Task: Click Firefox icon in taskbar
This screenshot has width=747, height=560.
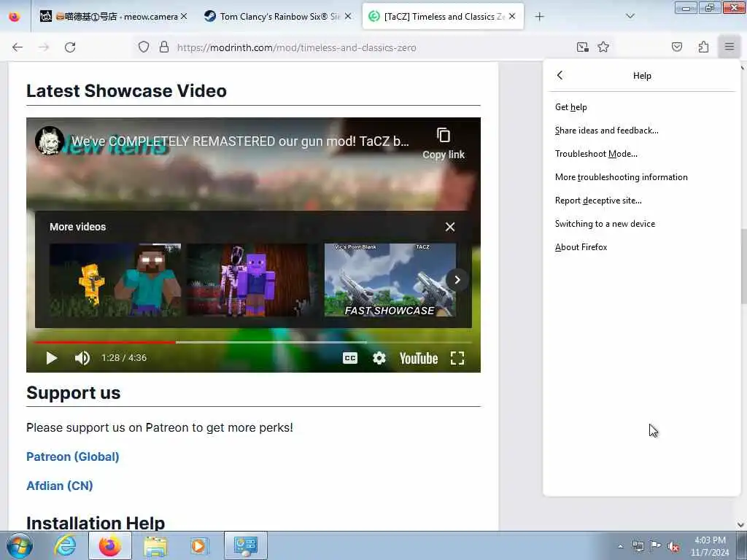Action: pyautogui.click(x=110, y=545)
